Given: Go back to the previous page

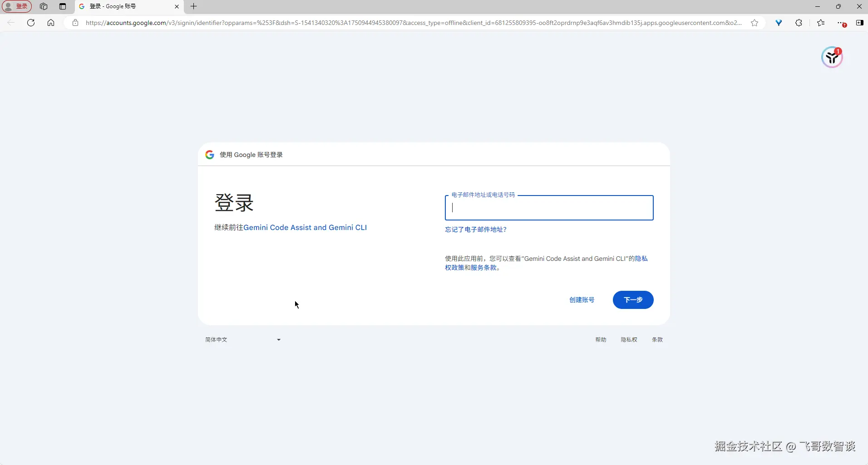Looking at the screenshot, I should click(x=11, y=23).
